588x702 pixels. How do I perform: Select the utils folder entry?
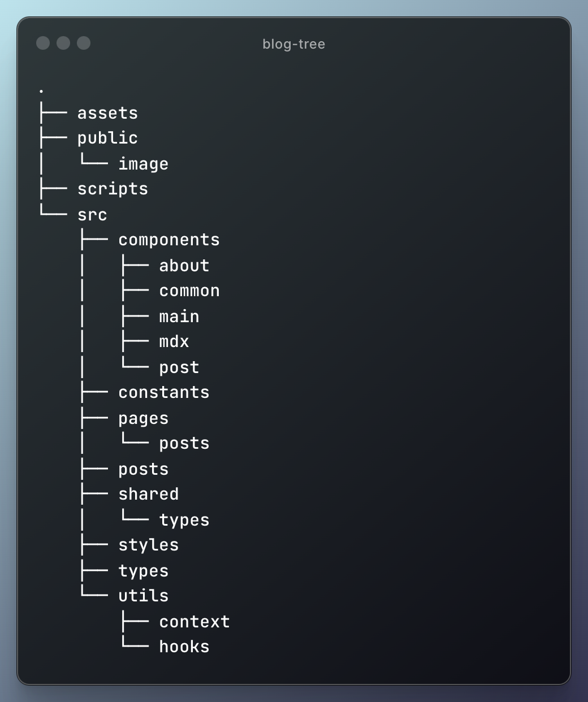[x=143, y=596]
